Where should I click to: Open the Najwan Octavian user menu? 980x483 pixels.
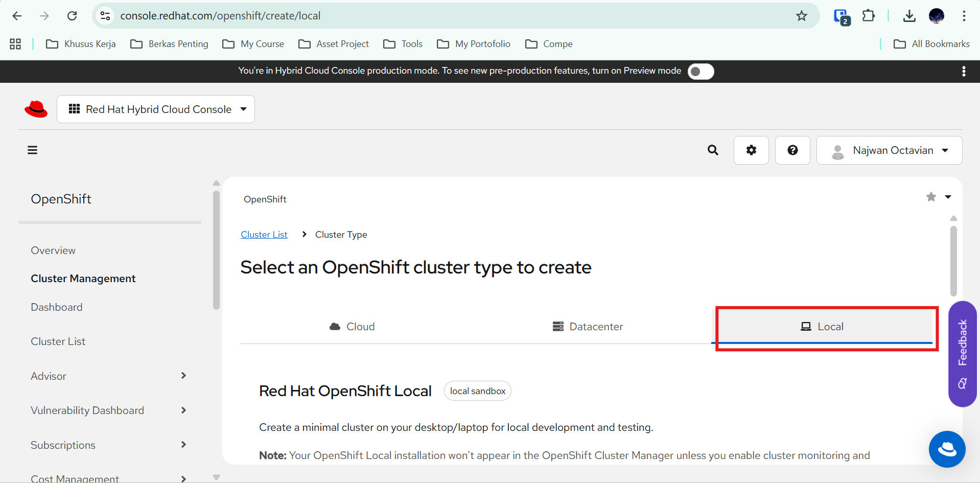pos(889,150)
